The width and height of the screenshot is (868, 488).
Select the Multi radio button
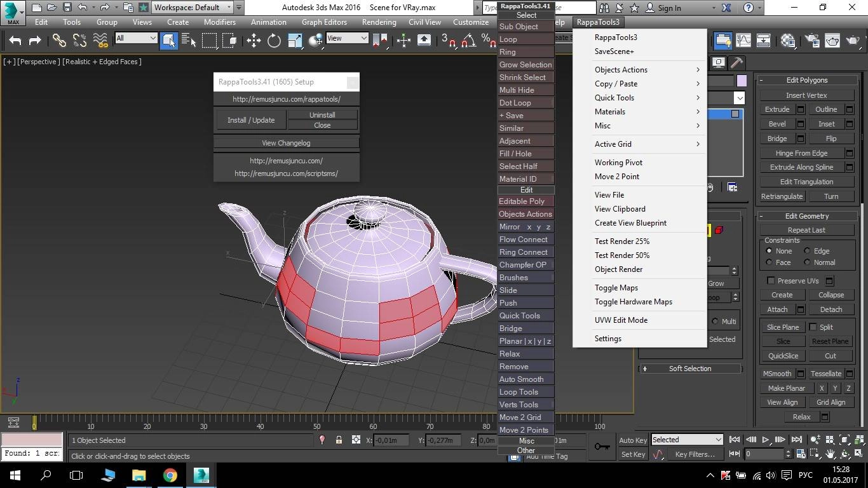coord(715,322)
